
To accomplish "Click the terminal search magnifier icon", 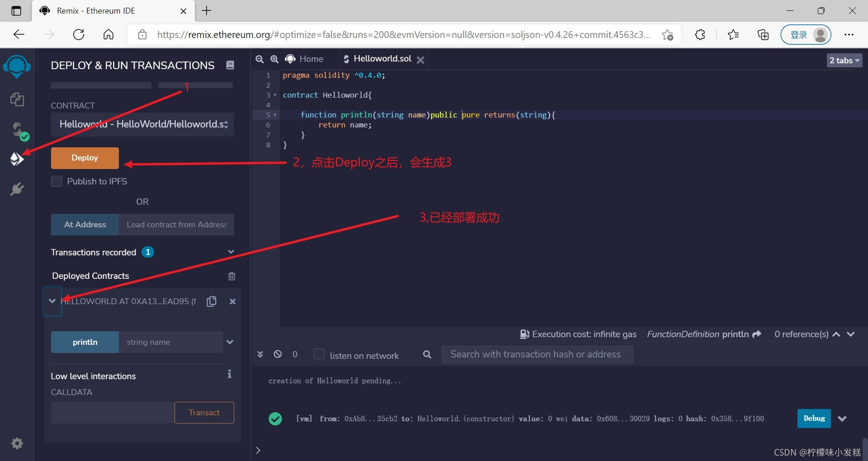I will click(x=427, y=354).
